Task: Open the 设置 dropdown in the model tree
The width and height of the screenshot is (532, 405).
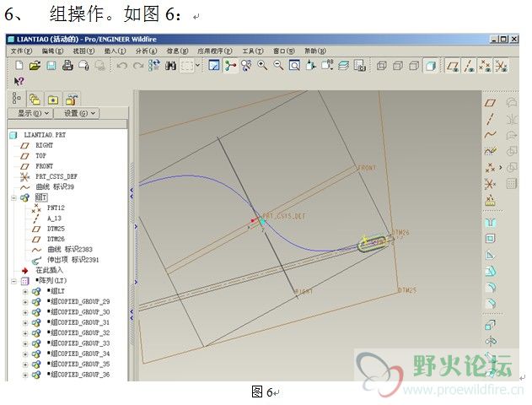Action: [x=77, y=113]
